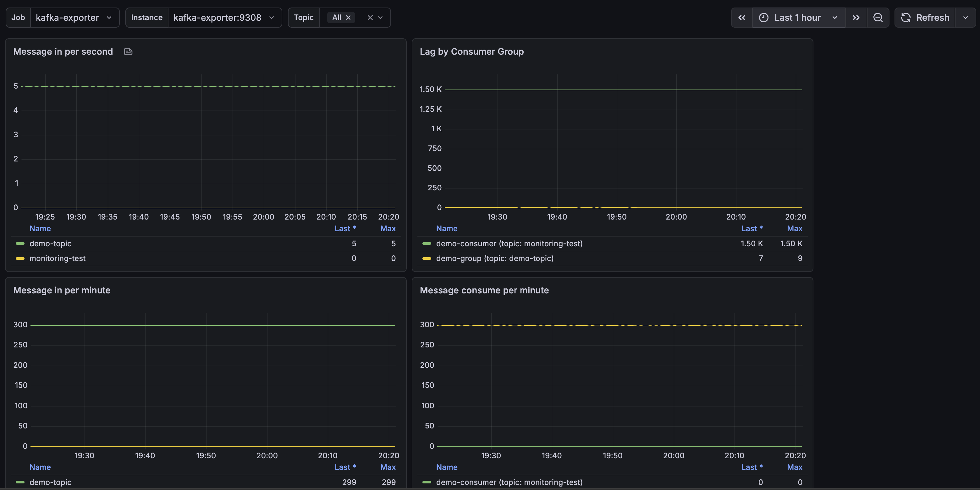Open color picker for monitoring-test yellow swatch
980x490 pixels.
click(20, 259)
